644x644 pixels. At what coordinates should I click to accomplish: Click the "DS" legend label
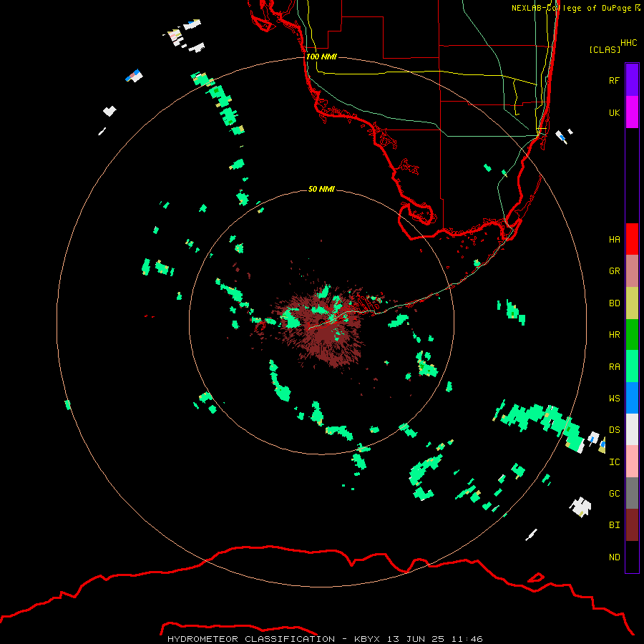614,429
